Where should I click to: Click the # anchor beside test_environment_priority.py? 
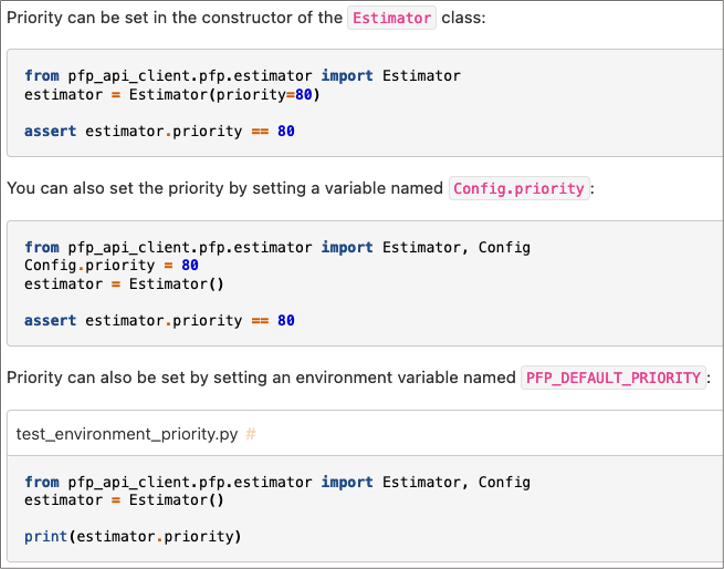[x=251, y=435]
